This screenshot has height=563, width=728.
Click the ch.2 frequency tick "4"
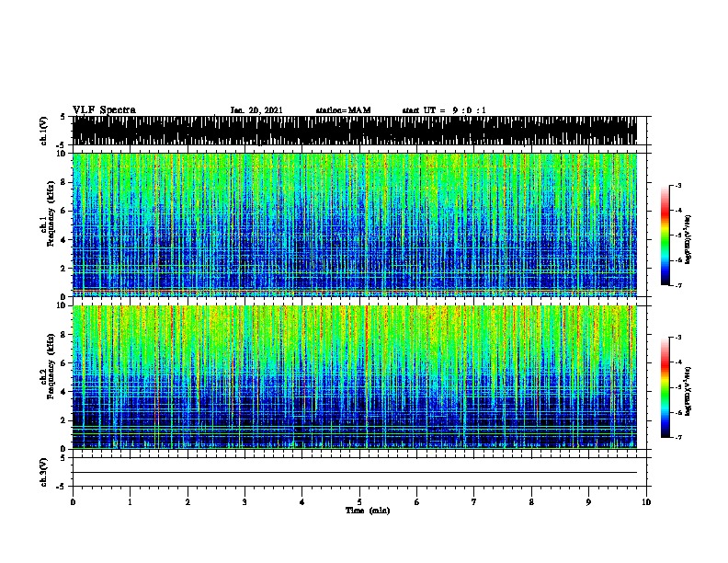click(63, 392)
